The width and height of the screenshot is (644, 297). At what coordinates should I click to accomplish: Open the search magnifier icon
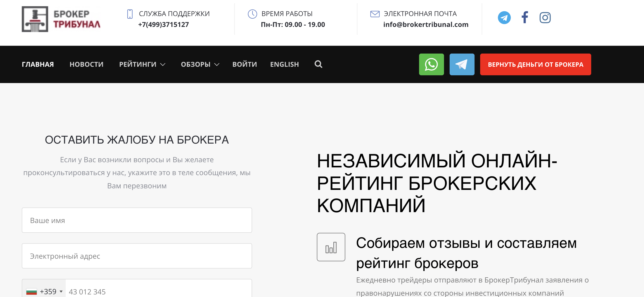coord(318,64)
